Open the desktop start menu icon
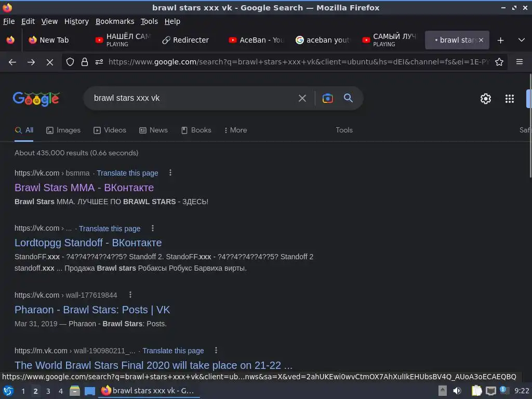The width and height of the screenshot is (532, 399). (8, 391)
